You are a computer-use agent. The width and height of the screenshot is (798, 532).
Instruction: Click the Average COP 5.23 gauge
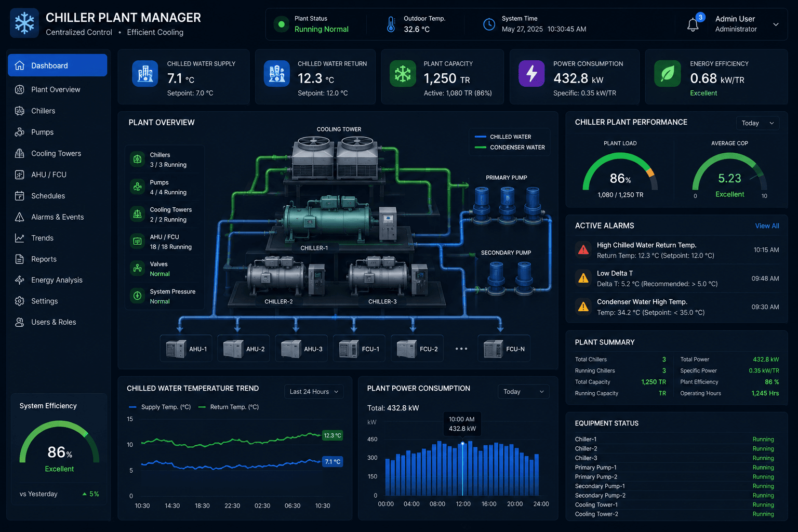pyautogui.click(x=729, y=172)
